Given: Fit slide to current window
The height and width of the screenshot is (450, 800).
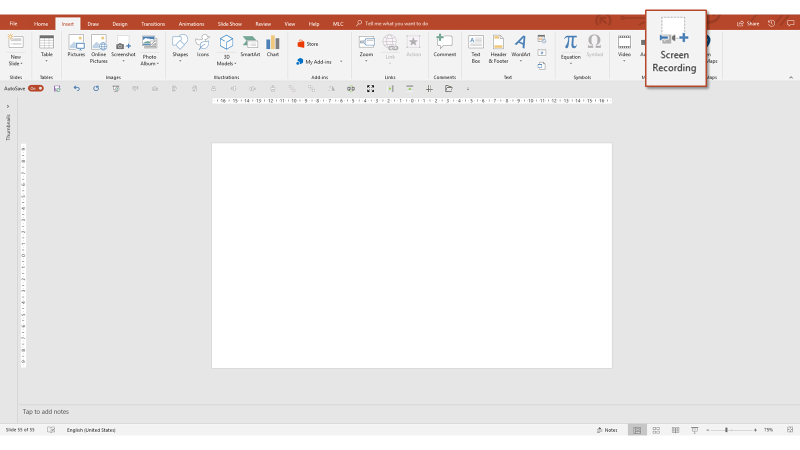Looking at the screenshot, I should pyautogui.click(x=790, y=430).
